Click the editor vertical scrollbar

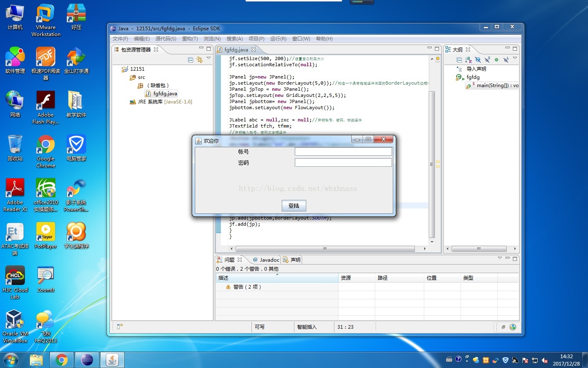(x=432, y=164)
